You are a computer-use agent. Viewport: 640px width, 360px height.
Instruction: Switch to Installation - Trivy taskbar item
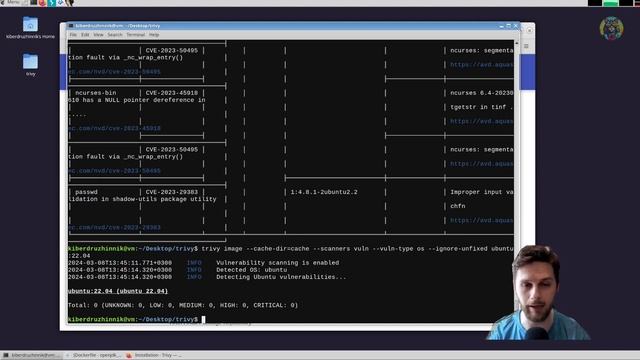153,356
